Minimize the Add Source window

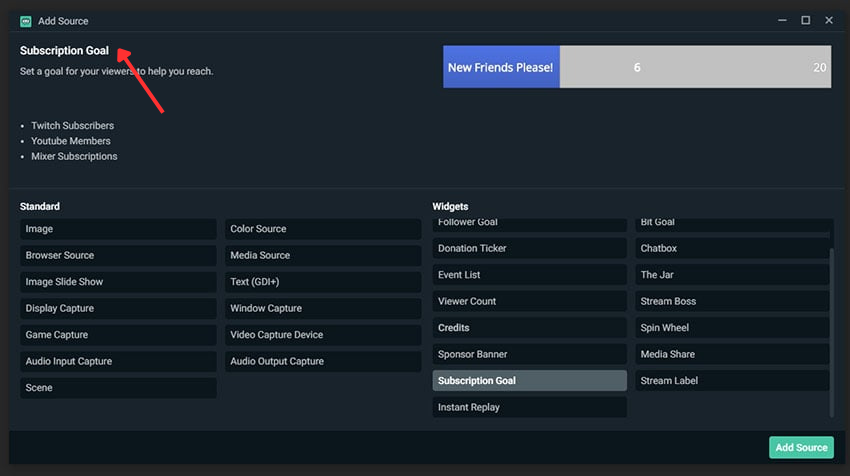(782, 21)
